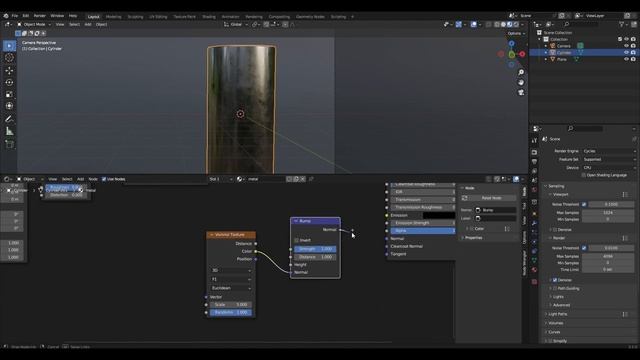Toggle the Render Denoise checkbox
Image resolution: width=640 pixels, height=360 pixels.
click(x=555, y=280)
